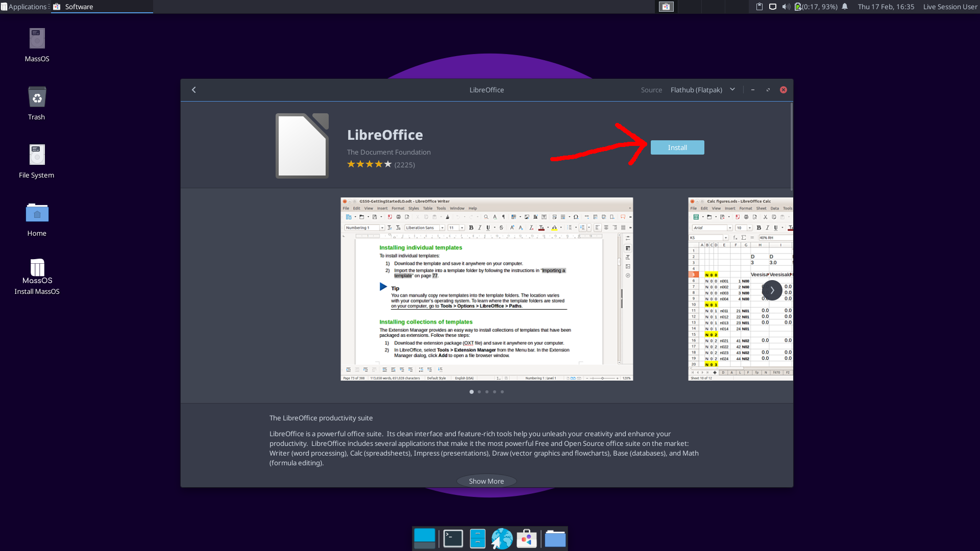The width and height of the screenshot is (980, 551).
Task: Open terminal from the bottom dock
Action: [453, 539]
